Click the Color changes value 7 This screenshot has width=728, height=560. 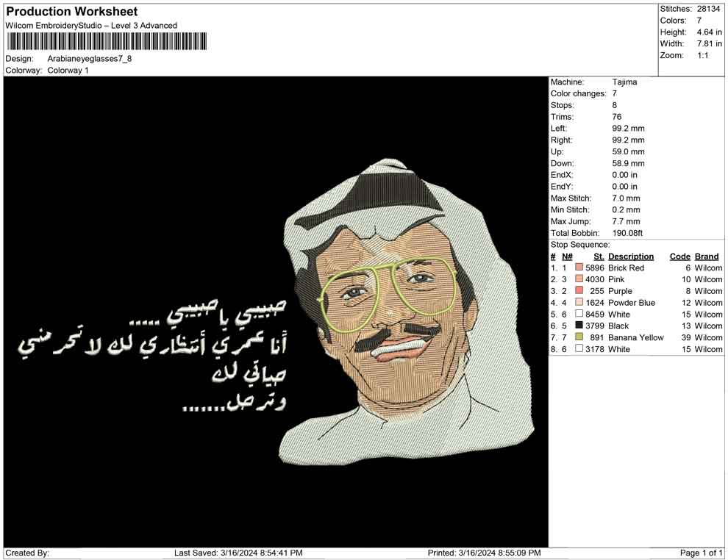(x=615, y=94)
